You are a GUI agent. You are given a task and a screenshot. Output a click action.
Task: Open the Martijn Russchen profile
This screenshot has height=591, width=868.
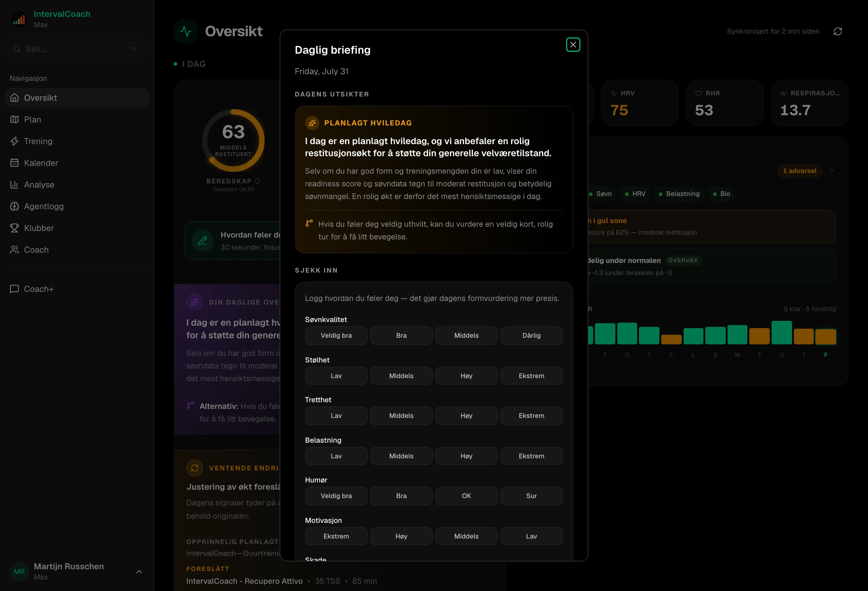point(77,572)
